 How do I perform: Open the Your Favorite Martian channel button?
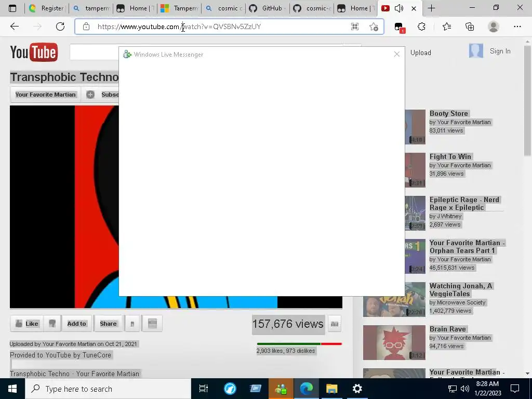tap(45, 95)
